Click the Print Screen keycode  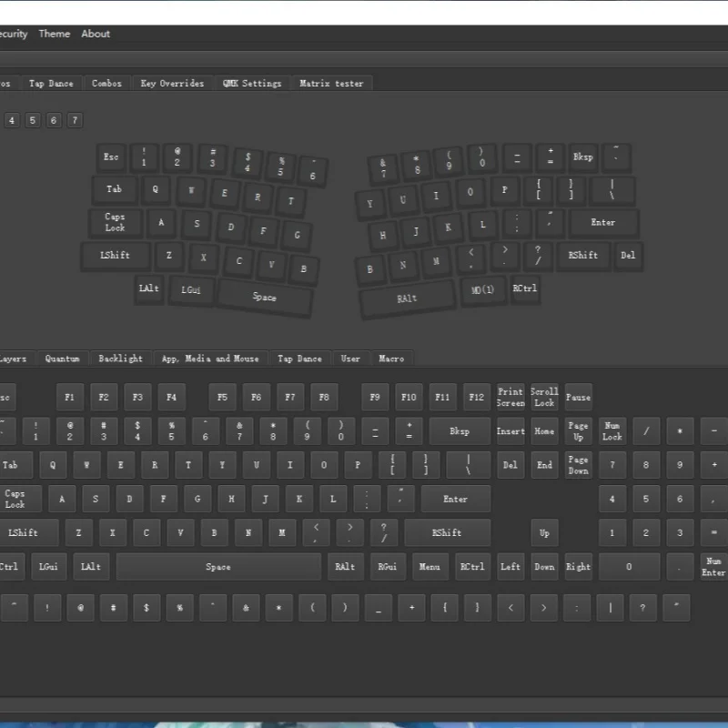[511, 397]
